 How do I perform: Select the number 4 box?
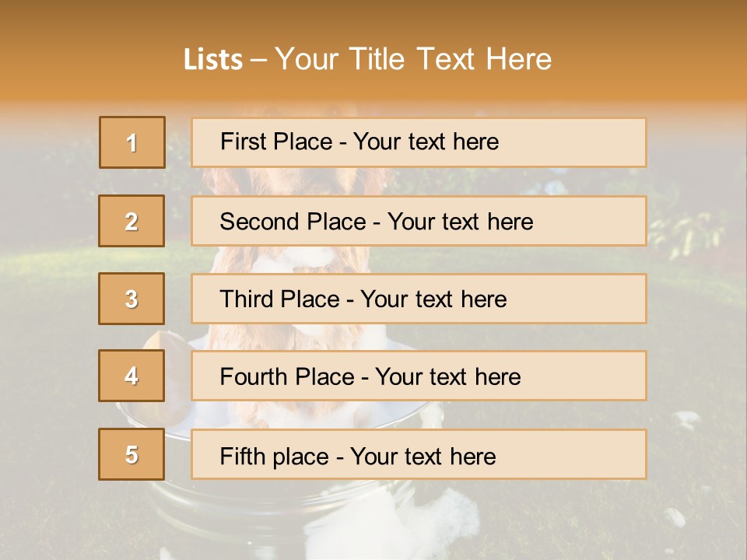[132, 376]
